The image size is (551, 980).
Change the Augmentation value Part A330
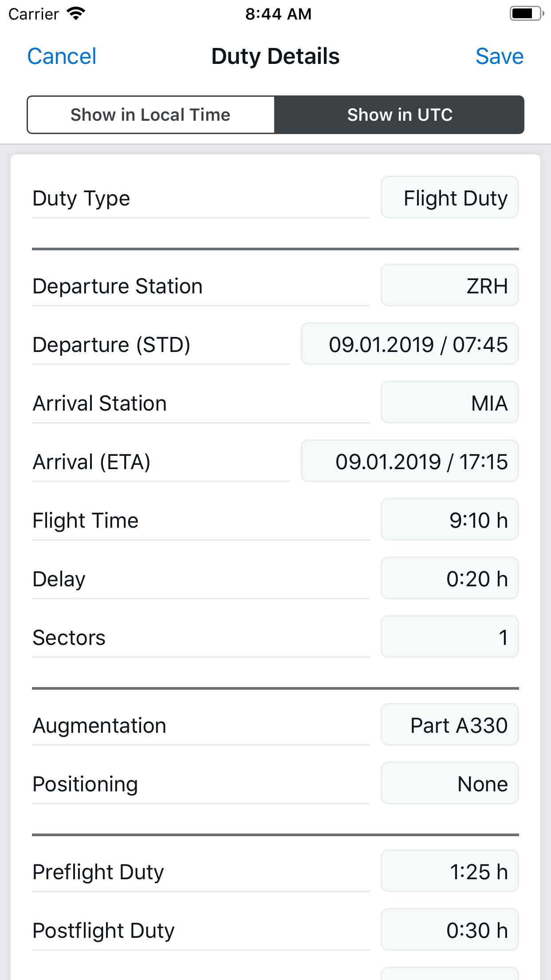449,725
